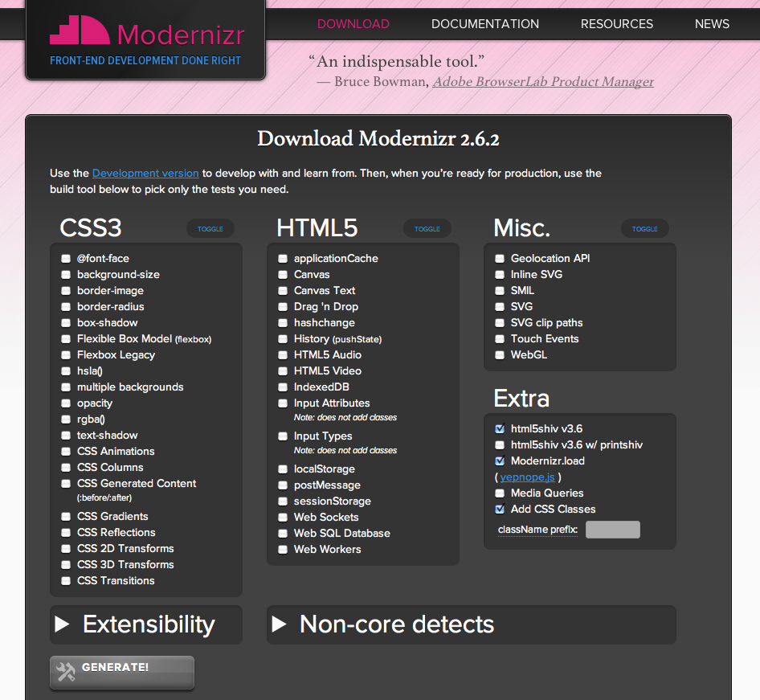
Task: Click the hammer-wrench icon on Generate button
Action: click(65, 671)
